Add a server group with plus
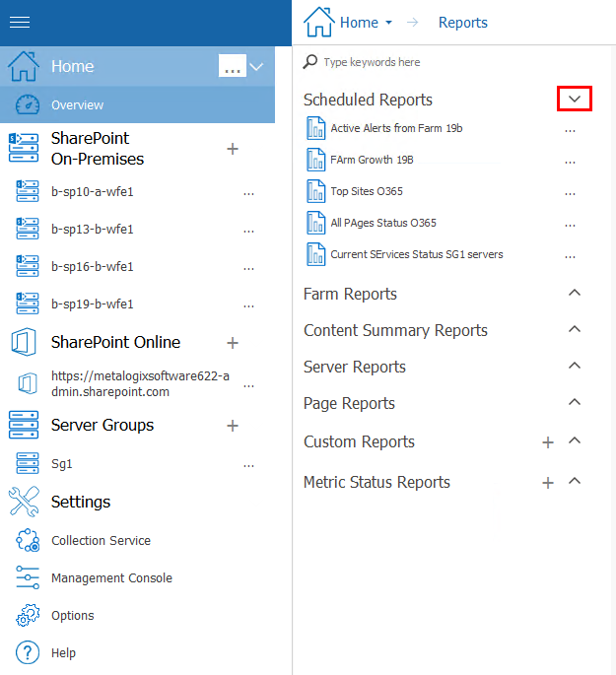This screenshot has width=616, height=675. (233, 426)
